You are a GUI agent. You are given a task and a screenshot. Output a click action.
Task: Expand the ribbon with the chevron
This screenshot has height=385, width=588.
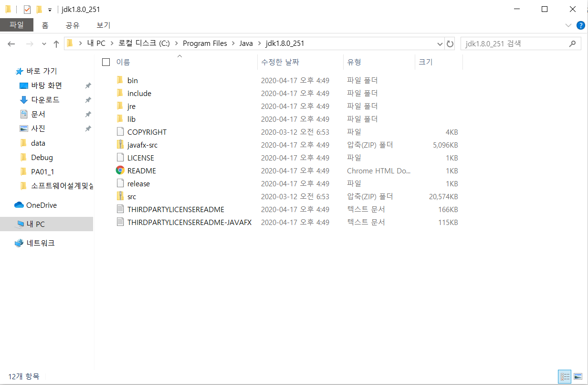568,25
